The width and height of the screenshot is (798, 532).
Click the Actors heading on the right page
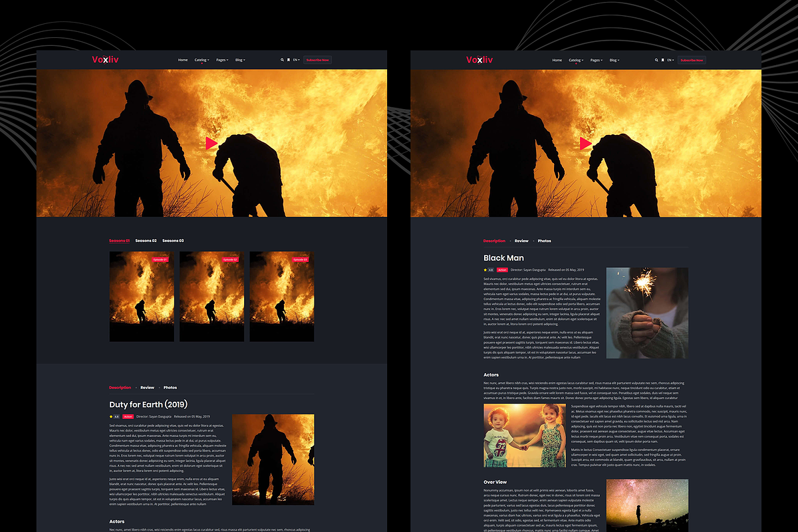pos(491,375)
